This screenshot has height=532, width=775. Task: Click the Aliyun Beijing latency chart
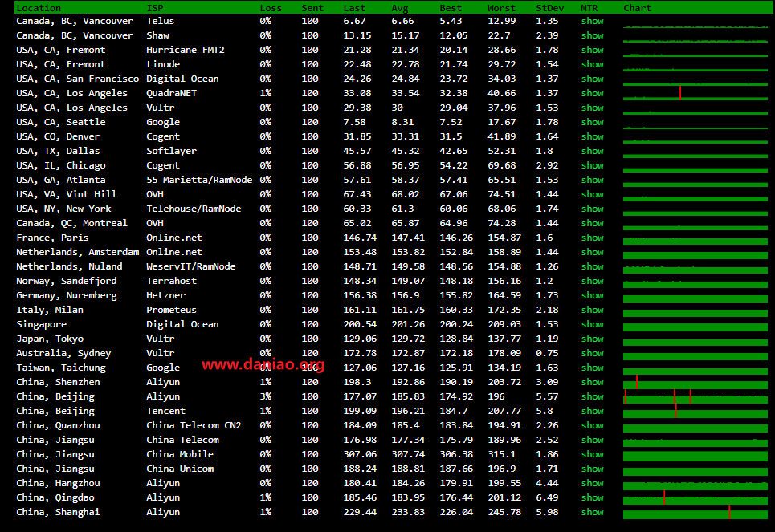point(695,396)
